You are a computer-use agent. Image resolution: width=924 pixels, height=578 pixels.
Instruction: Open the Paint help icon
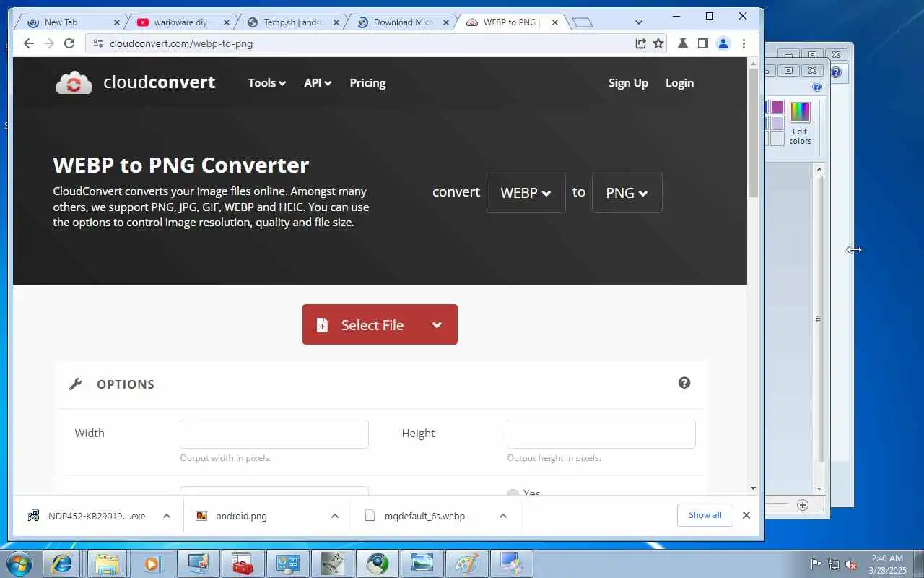(x=817, y=87)
